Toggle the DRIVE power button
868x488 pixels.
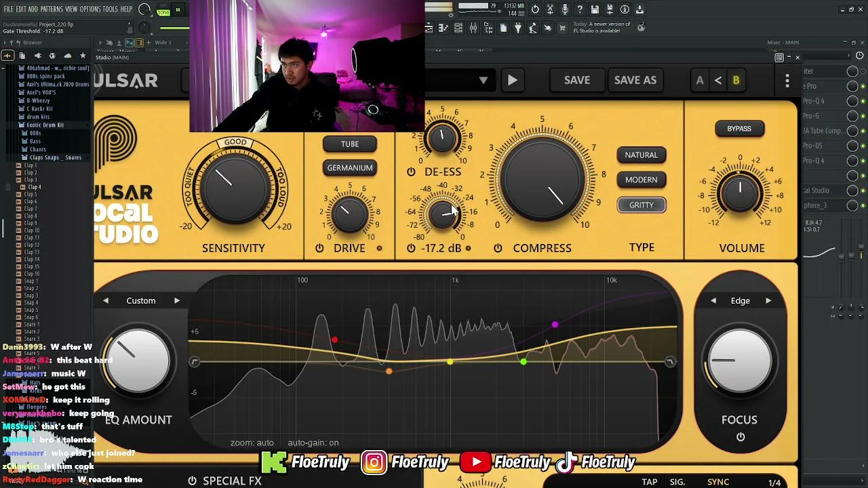319,248
